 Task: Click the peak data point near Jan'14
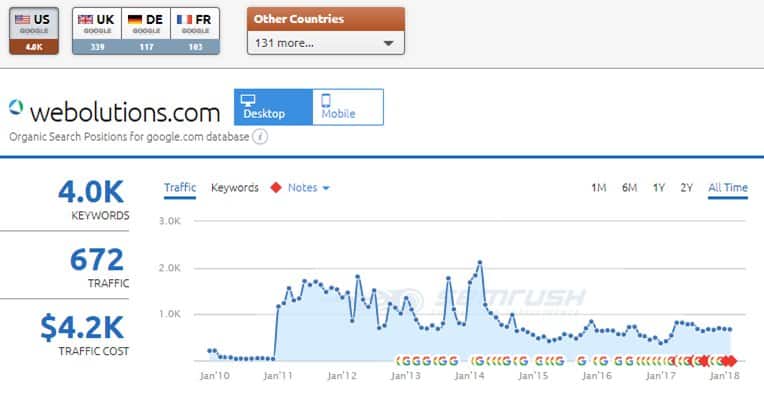pyautogui.click(x=480, y=262)
